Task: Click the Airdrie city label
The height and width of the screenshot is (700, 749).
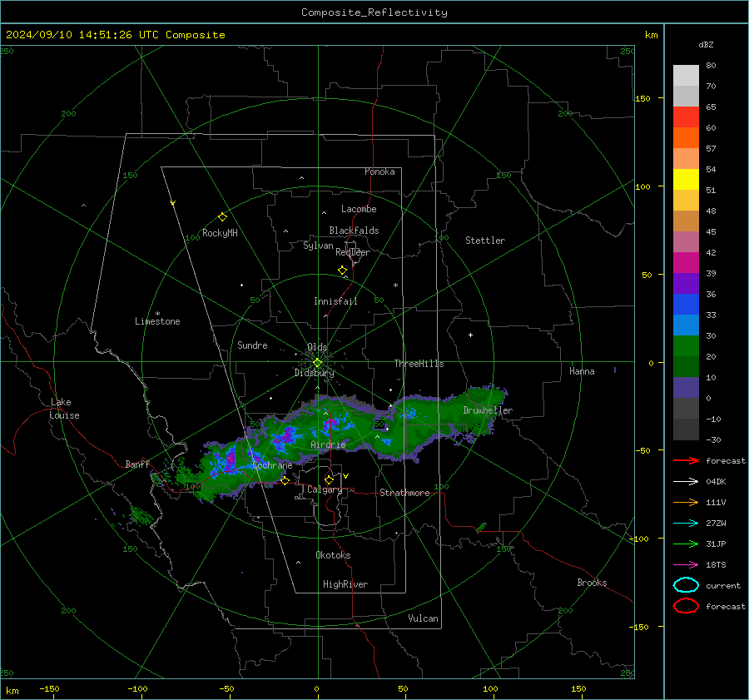Action: tap(328, 444)
